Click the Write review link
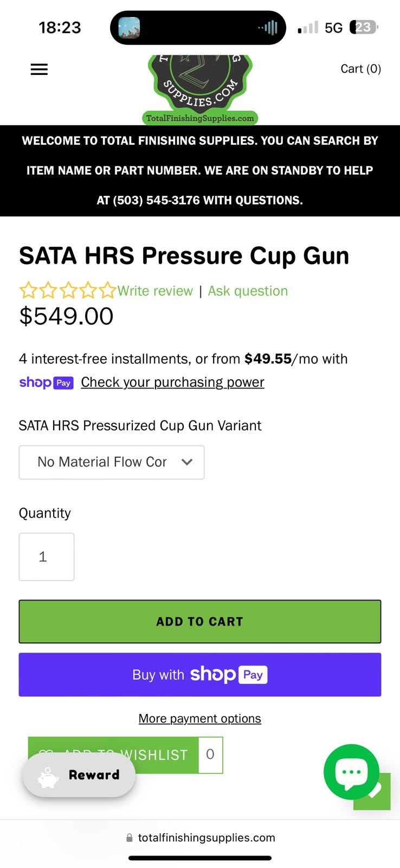This screenshot has width=400, height=868. [155, 291]
